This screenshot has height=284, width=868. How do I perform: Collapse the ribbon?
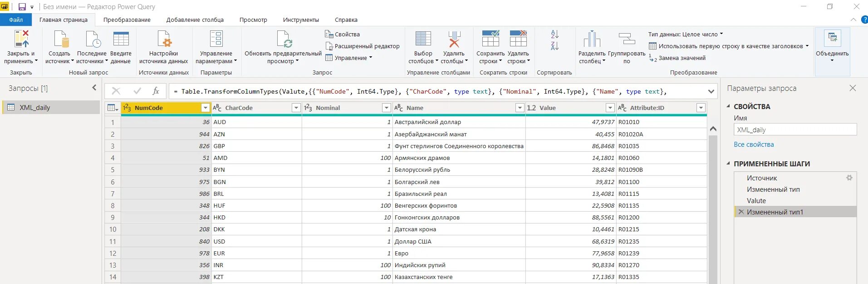(x=853, y=20)
